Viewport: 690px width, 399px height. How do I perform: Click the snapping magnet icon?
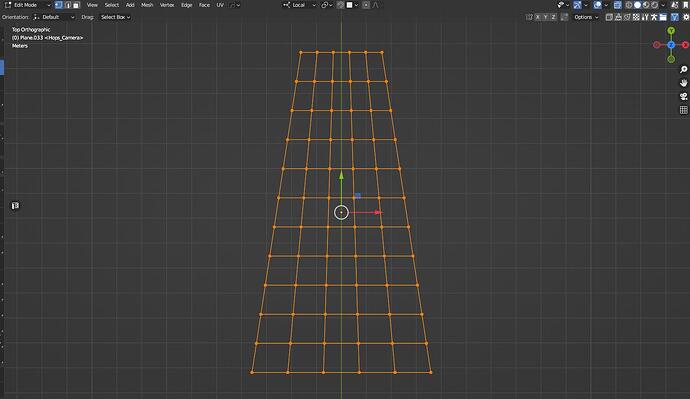pos(341,5)
